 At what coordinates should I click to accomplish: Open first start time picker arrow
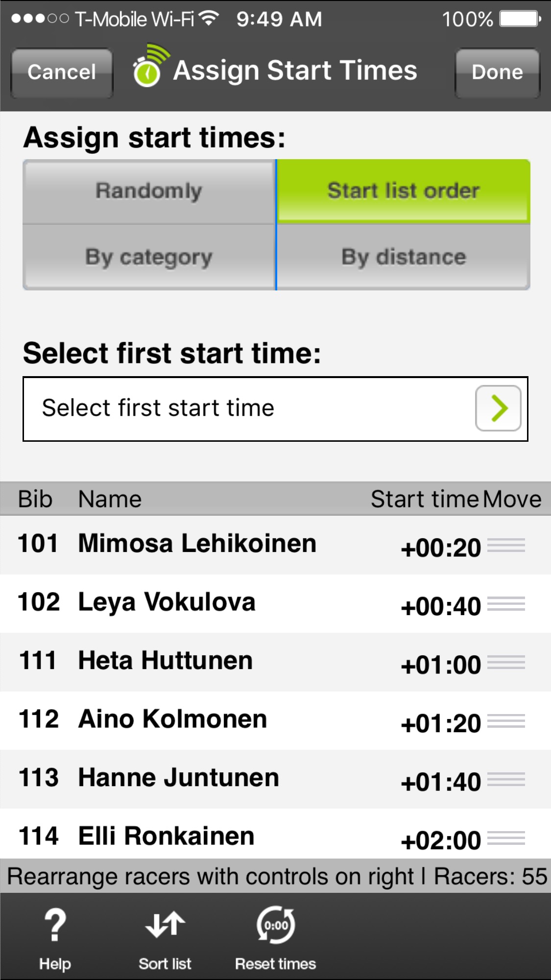498,408
